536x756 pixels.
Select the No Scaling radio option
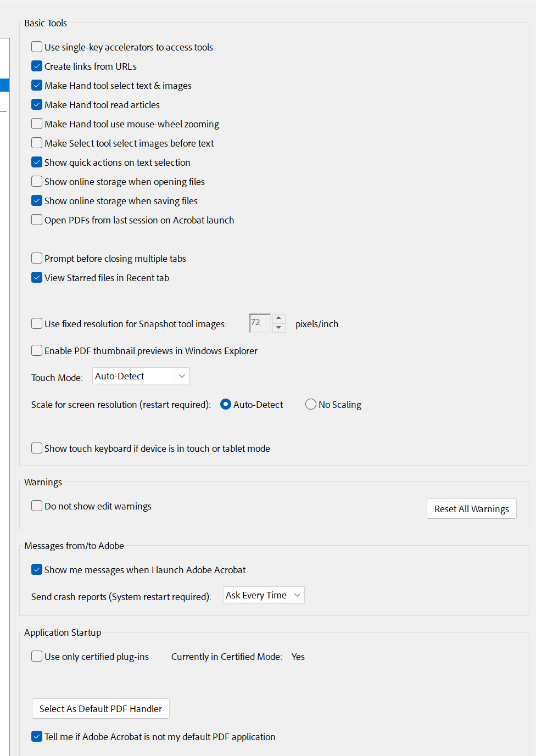point(311,404)
